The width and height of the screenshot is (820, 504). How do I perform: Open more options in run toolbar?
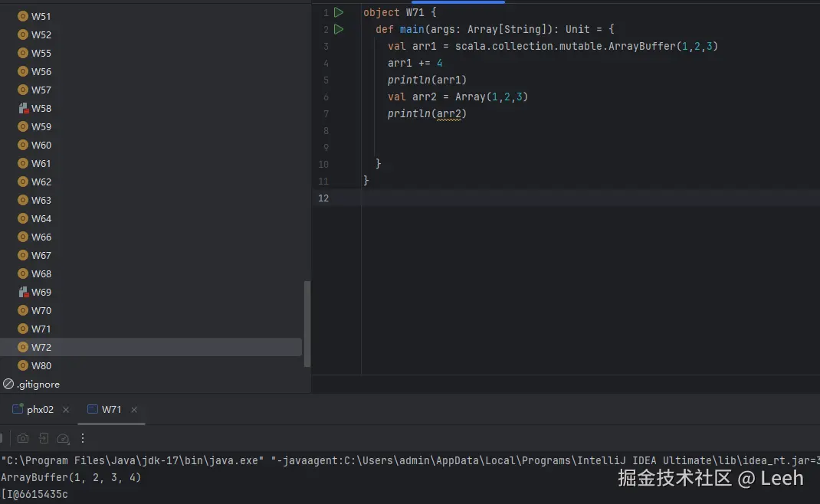[x=83, y=439]
